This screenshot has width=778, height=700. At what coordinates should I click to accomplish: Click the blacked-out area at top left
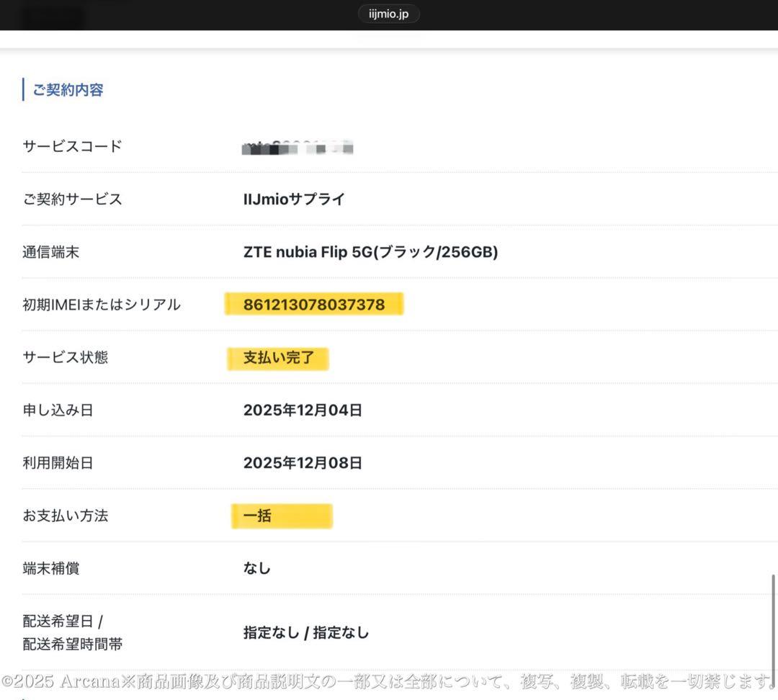click(52, 16)
